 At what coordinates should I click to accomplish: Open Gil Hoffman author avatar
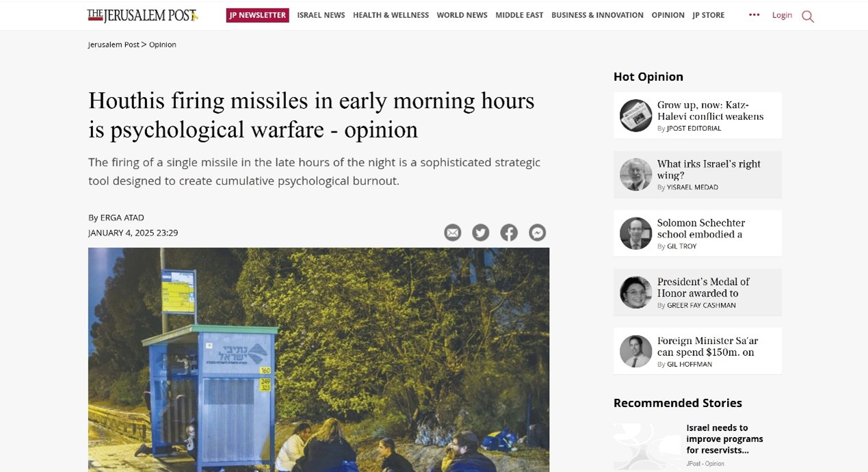[x=636, y=352]
